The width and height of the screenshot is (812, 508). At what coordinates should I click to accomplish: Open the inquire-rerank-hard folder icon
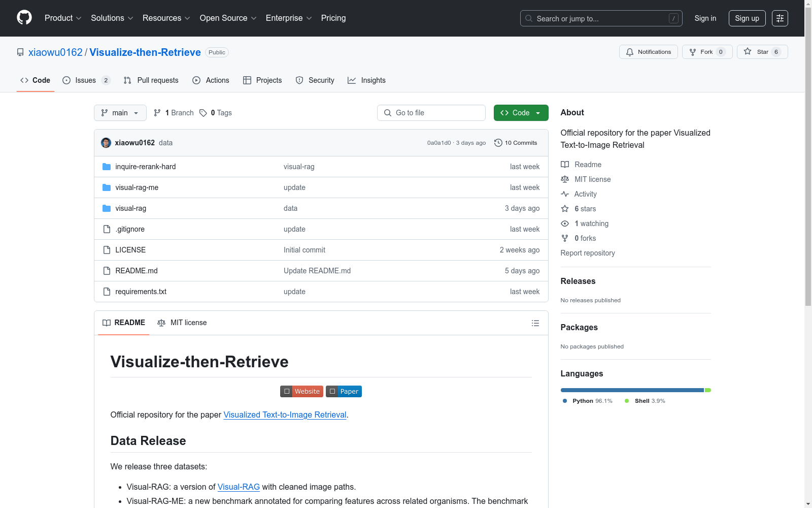pyautogui.click(x=107, y=167)
